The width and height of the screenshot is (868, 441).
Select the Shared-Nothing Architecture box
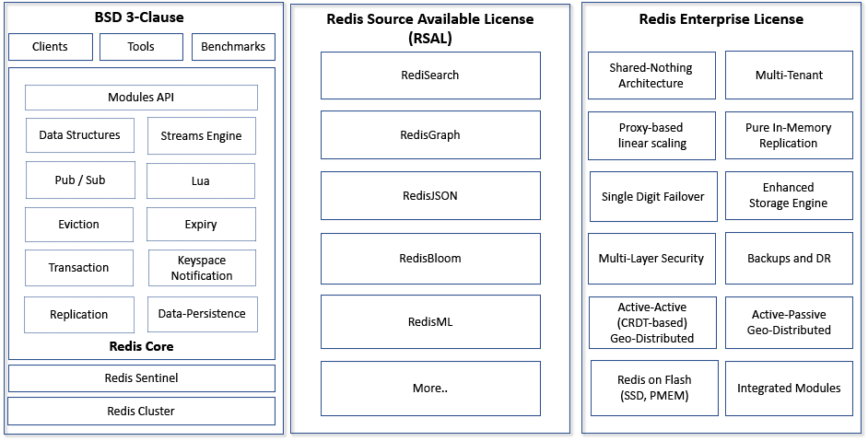651,75
